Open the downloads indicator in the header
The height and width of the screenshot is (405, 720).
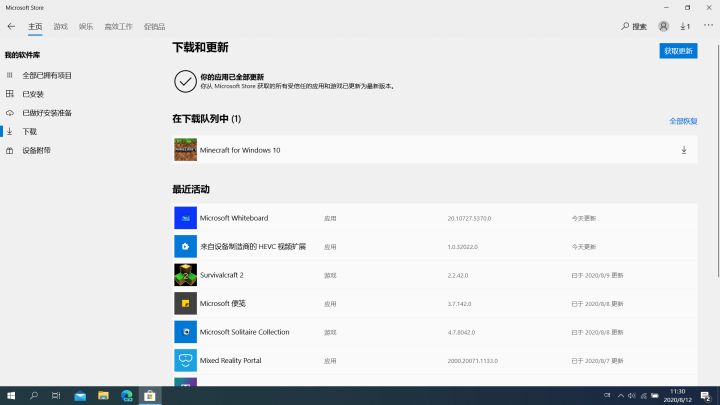click(x=685, y=27)
